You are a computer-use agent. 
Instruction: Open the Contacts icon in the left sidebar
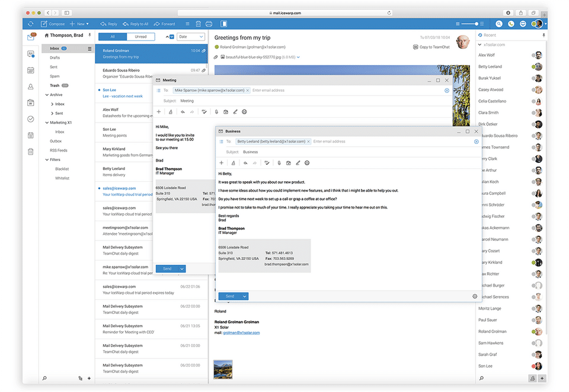coord(31,86)
